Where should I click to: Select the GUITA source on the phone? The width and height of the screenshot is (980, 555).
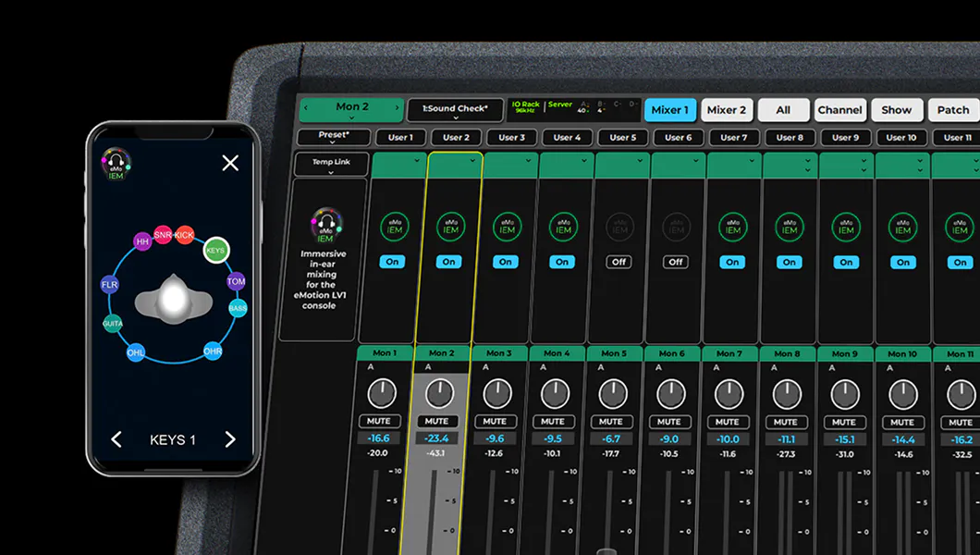point(113,323)
